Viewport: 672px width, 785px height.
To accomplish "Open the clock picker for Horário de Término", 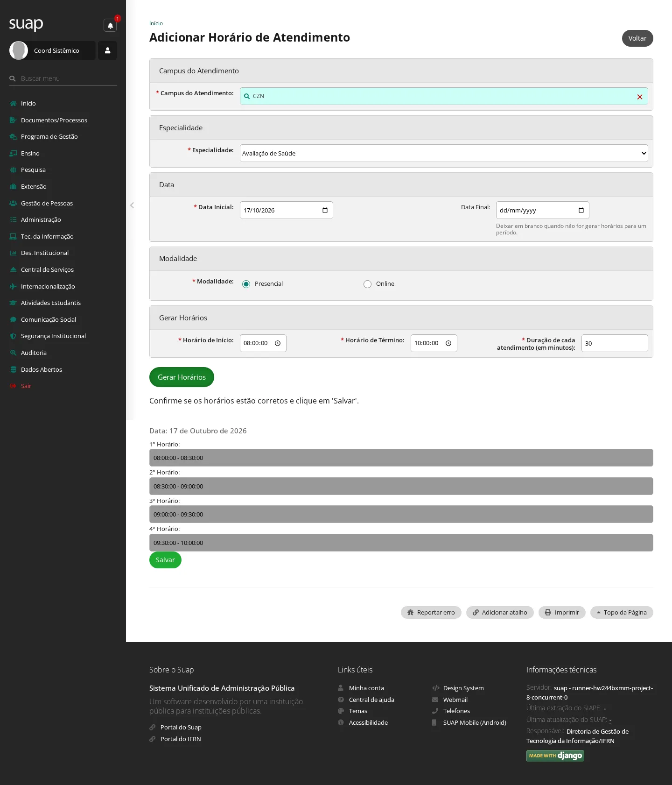I will pyautogui.click(x=448, y=343).
